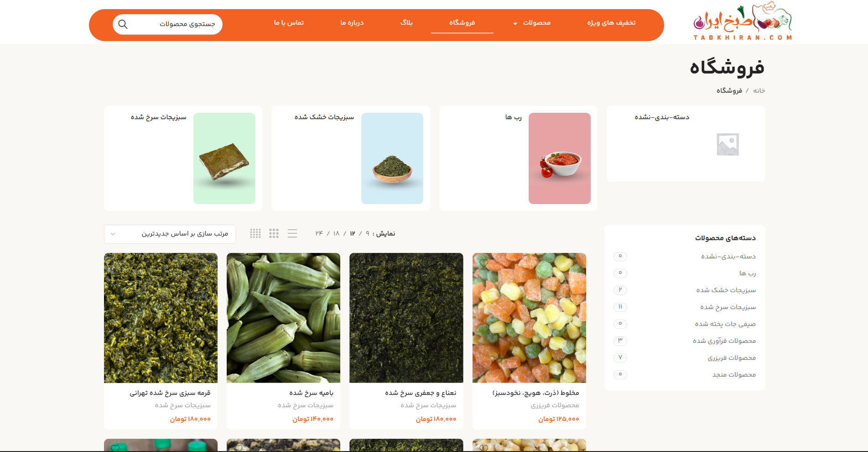Expand the محصولات menu dropdown arrow
The width and height of the screenshot is (868, 452).
515,24
